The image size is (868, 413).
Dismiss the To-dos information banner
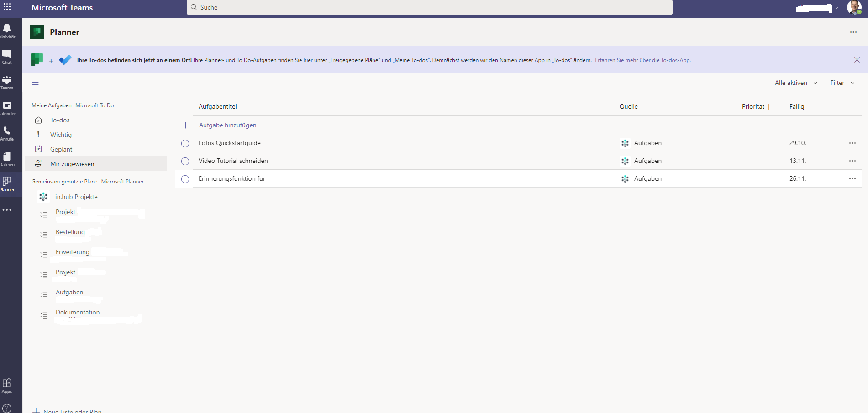[x=857, y=60]
